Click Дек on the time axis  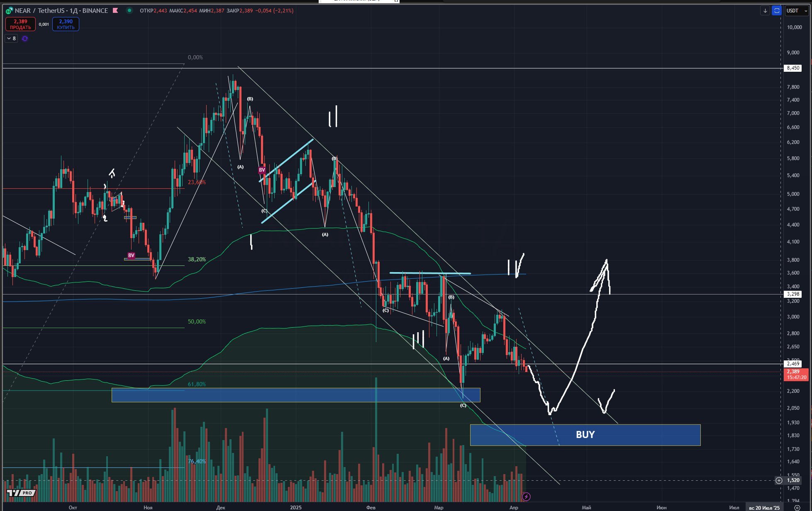click(221, 507)
